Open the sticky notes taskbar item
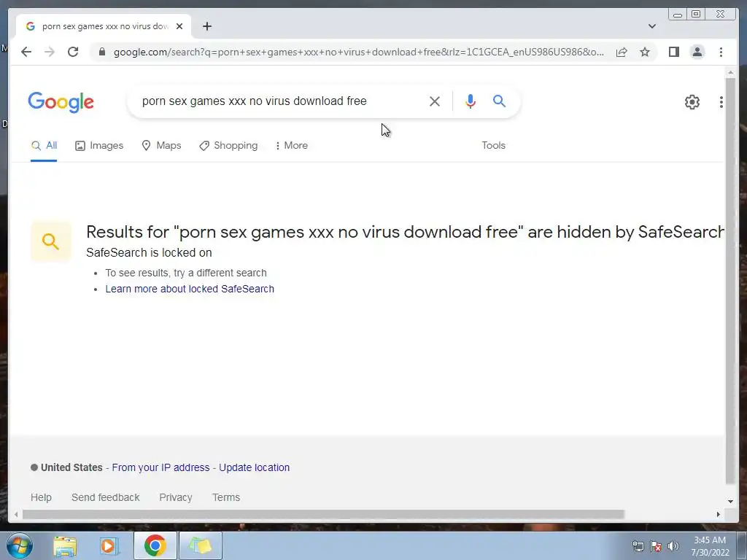The height and width of the screenshot is (560, 747). (x=201, y=545)
